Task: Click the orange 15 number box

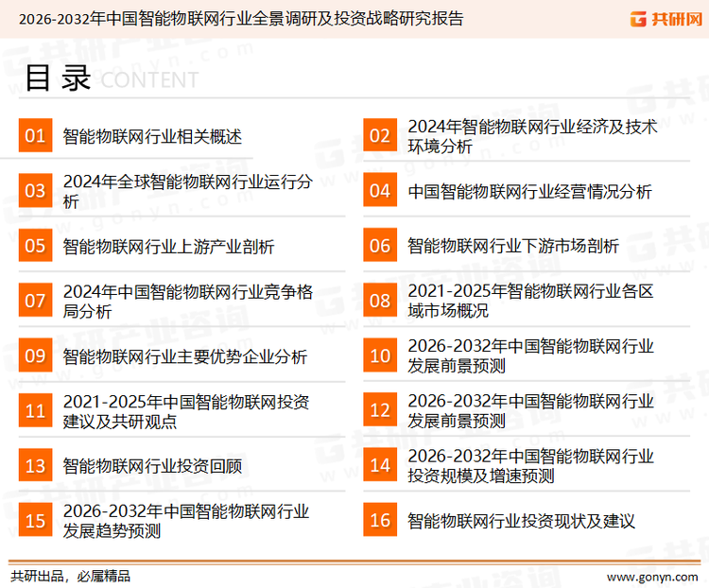Action: pyautogui.click(x=35, y=520)
